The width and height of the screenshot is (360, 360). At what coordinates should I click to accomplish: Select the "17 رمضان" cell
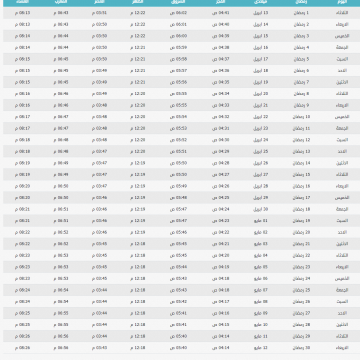pyautogui.click(x=301, y=198)
